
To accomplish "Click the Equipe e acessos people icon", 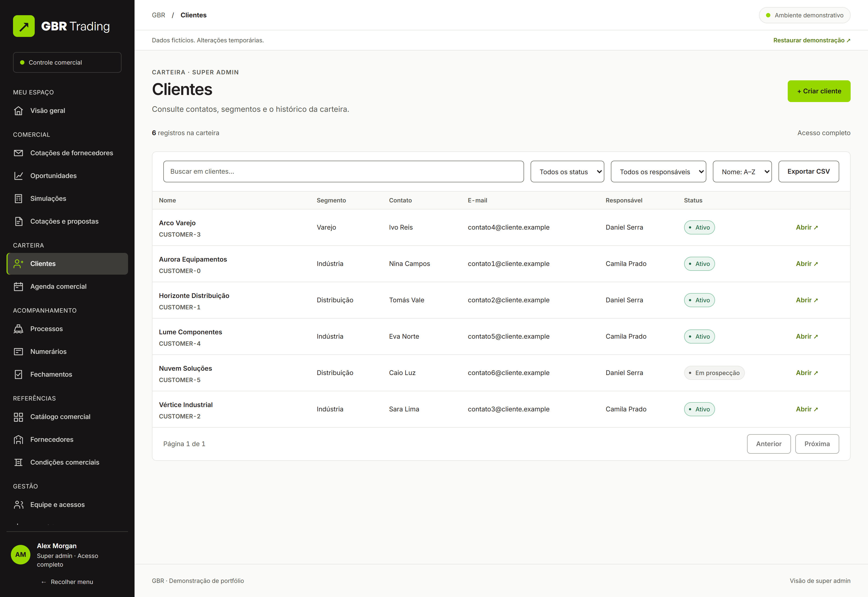I will click(18, 505).
